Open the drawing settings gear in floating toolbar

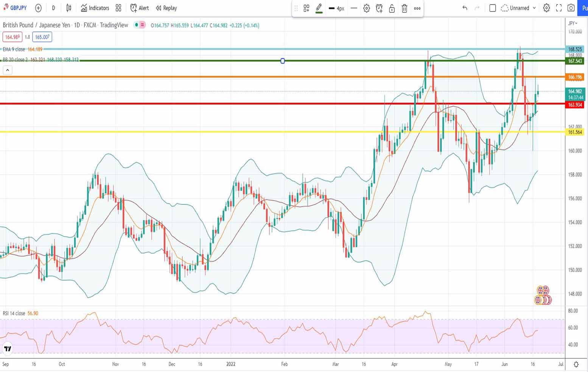(x=366, y=8)
